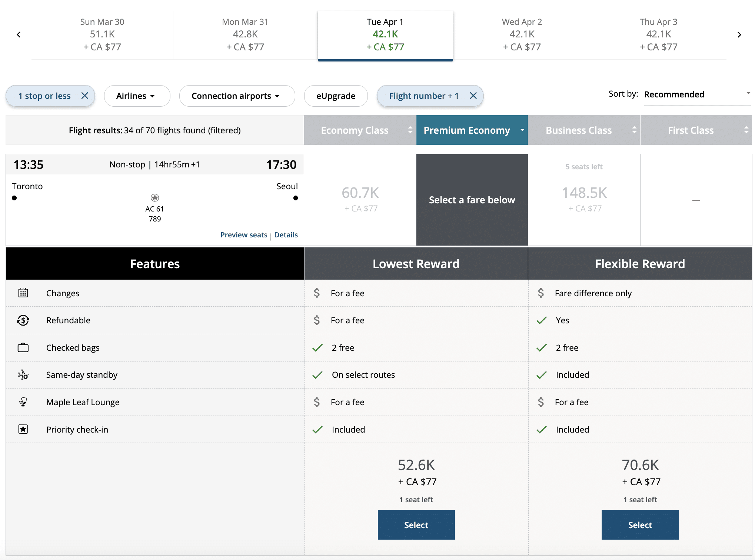Clear the 'Flight number + 1' filter
The height and width of the screenshot is (560, 755).
pyautogui.click(x=473, y=96)
